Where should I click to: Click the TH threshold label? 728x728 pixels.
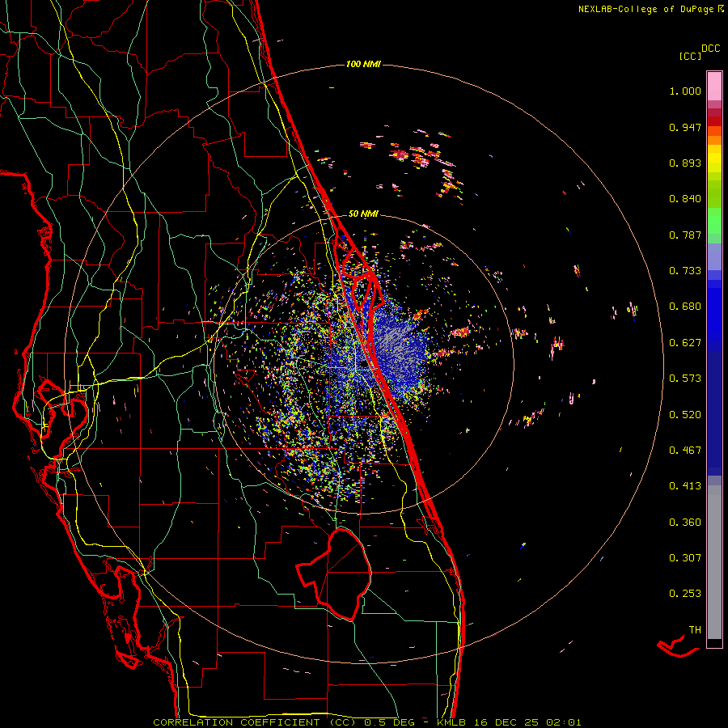695,630
